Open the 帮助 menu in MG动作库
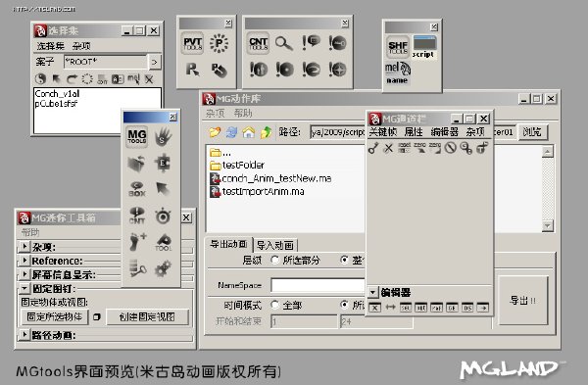The width and height of the screenshot is (588, 385). [x=243, y=113]
